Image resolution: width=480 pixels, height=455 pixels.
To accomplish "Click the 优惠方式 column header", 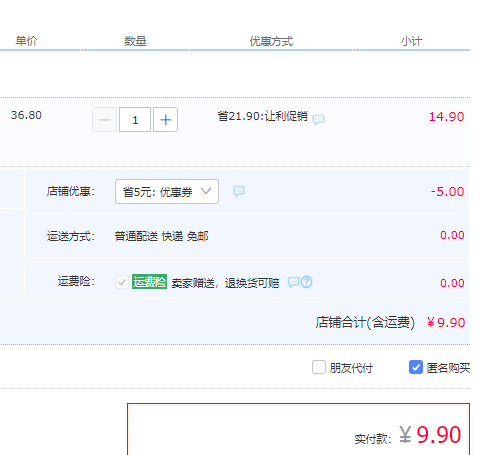I will 271,41.
